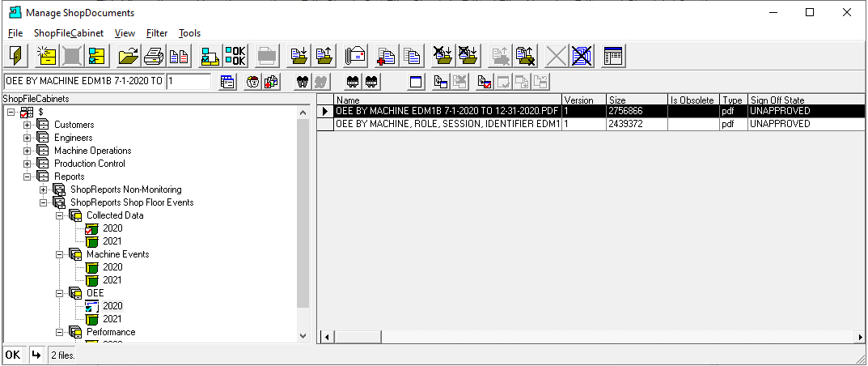Click the arrow button next to OK
Viewport: 868px width, 366px height.
point(36,355)
